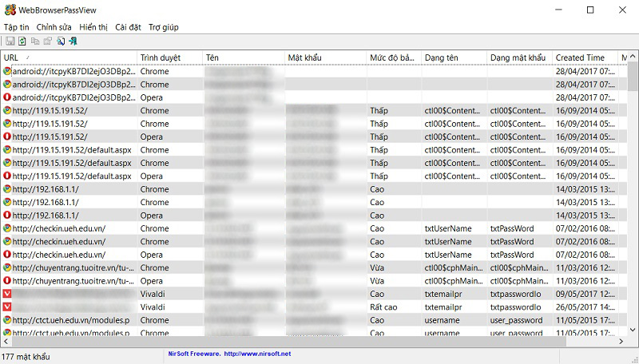The height and width of the screenshot is (364, 639).
Task: Select http://119.15.191.52/ URL in Opera row
Action: pyautogui.click(x=50, y=136)
